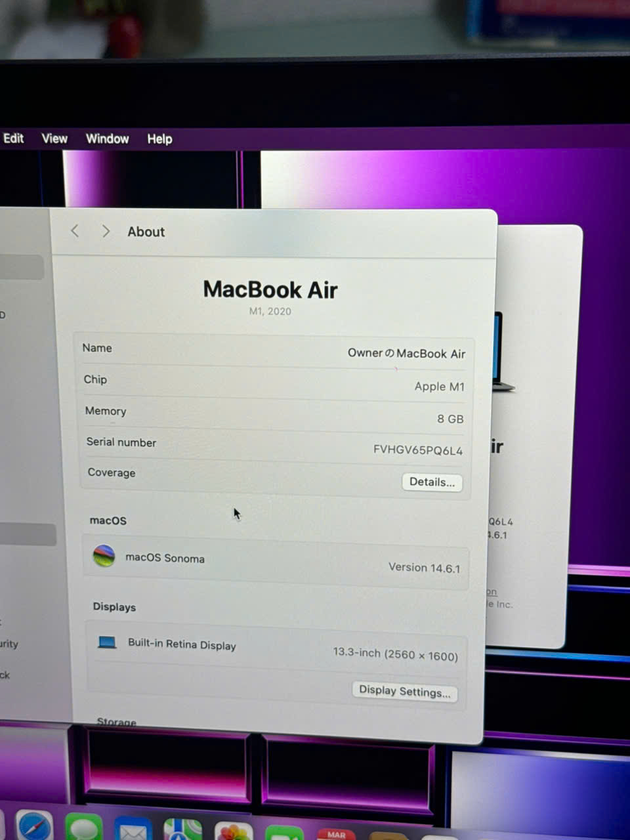
Task: Open Messages from the Dock
Action: click(83, 828)
